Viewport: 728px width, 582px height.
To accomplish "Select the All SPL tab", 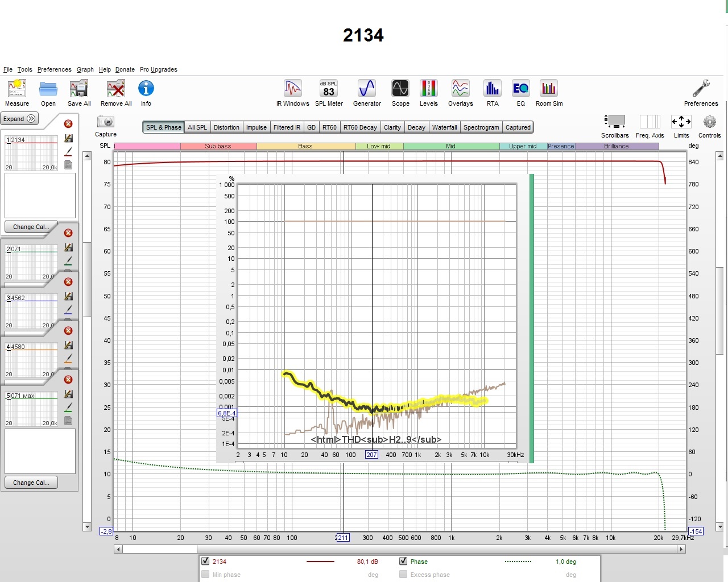I will (x=197, y=127).
